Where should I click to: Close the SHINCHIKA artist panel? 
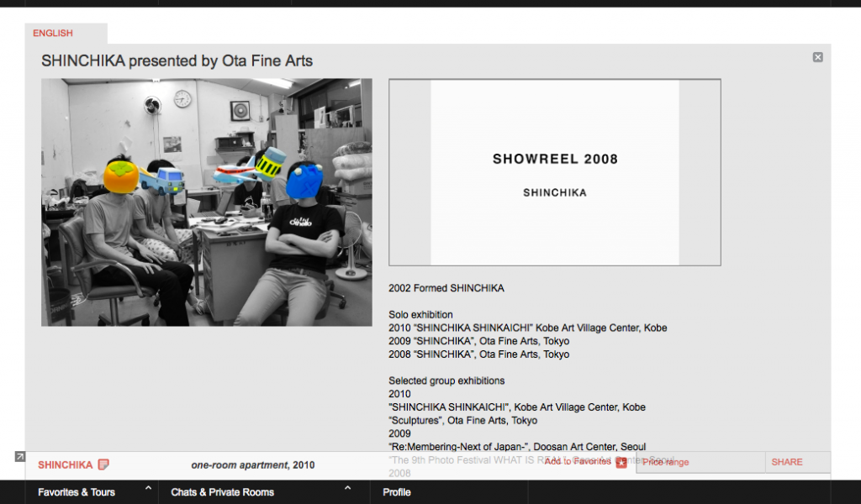click(817, 57)
